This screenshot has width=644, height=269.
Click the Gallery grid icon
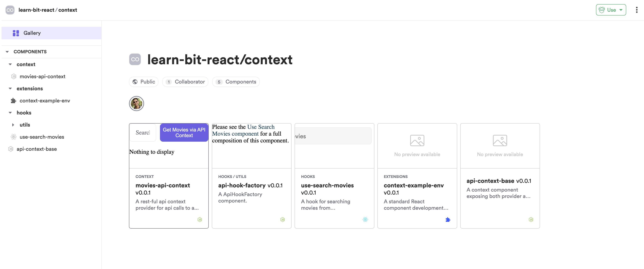[x=16, y=33]
